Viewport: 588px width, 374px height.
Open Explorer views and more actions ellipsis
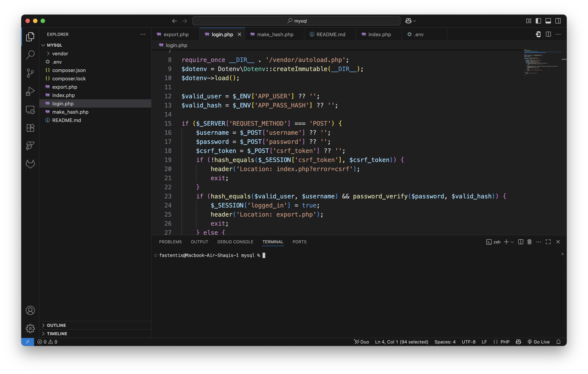(143, 34)
